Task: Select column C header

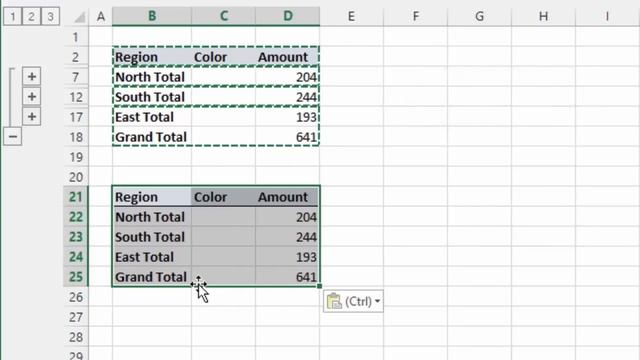Action: [223, 16]
